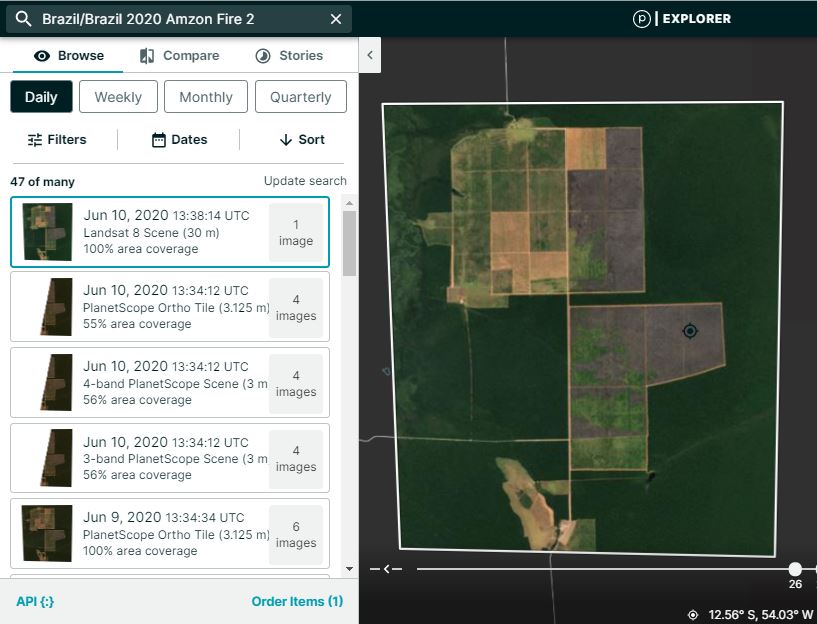
Task: Choose the Quarterly interval
Action: (300, 97)
